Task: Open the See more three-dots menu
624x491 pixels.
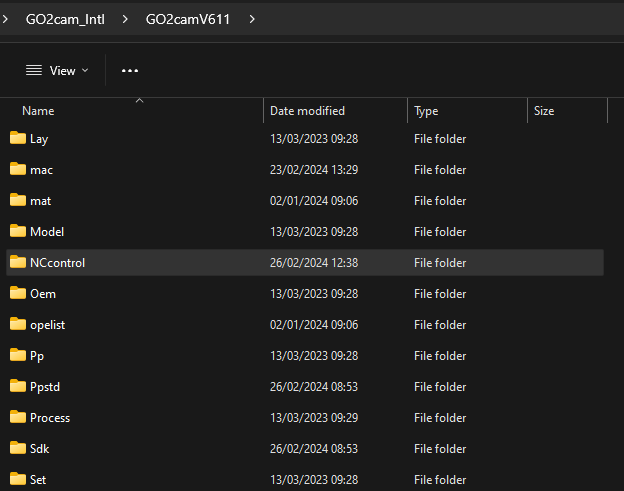Action: (130, 71)
